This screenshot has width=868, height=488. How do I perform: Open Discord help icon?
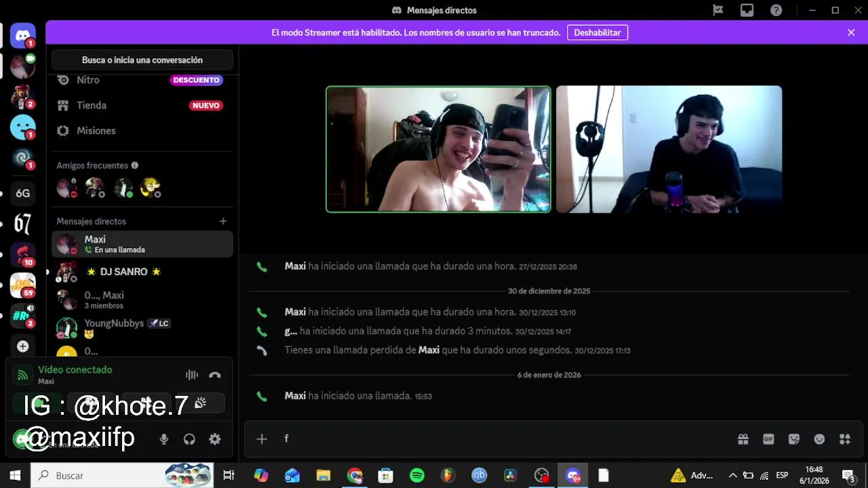tap(776, 10)
